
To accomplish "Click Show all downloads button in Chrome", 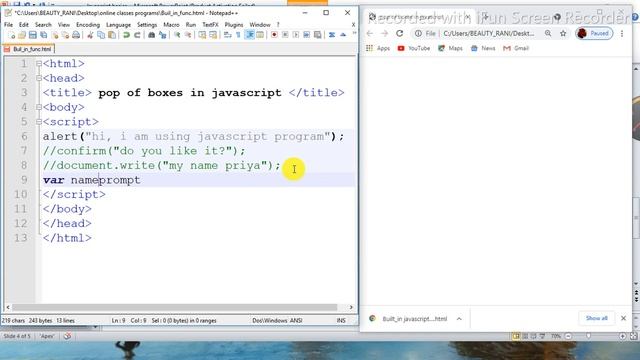I will tap(596, 318).
